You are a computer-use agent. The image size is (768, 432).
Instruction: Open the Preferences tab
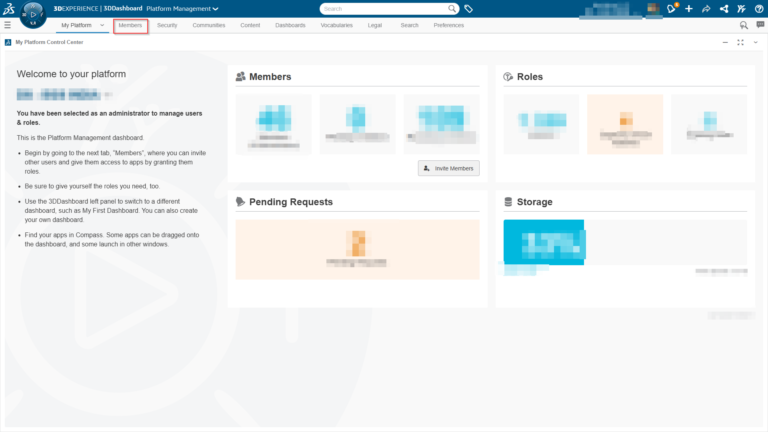(x=449, y=25)
